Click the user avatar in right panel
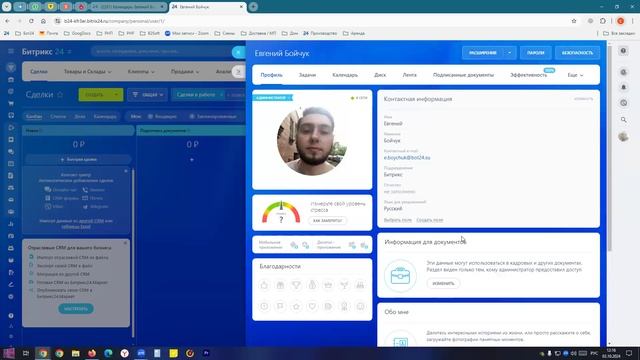This screenshot has width=640, height=360. [x=623, y=137]
